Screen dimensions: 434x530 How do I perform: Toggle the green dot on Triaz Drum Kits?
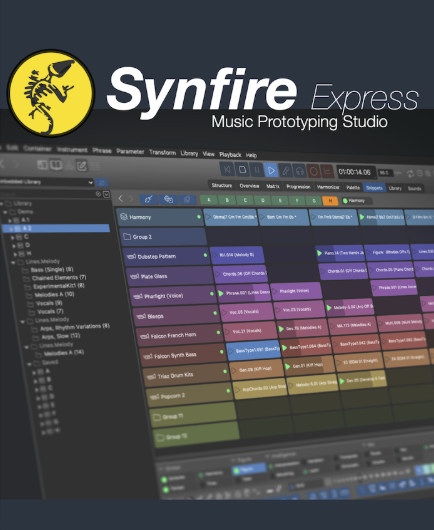[x=225, y=371]
